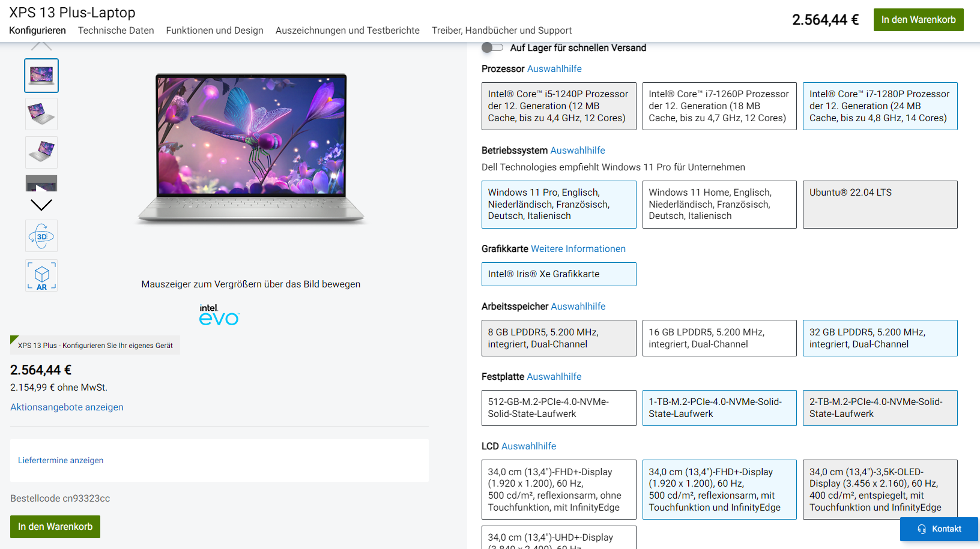The image size is (980, 549).
Task: Click the XPS 13 Plus configure label
Action: click(x=95, y=345)
